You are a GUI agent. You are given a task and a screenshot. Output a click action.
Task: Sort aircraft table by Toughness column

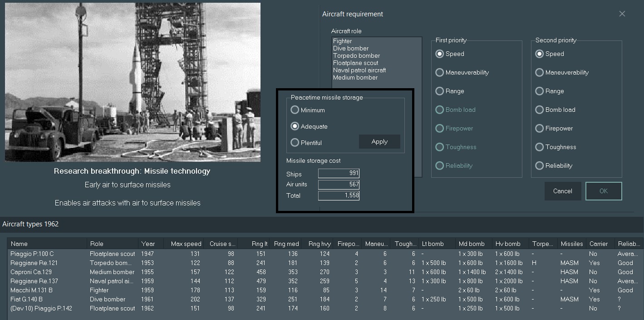coord(404,244)
